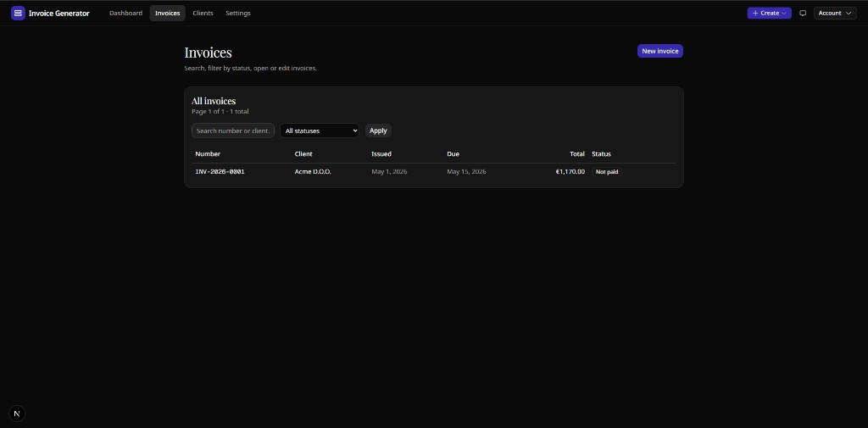Click the €1,170.00 total value
This screenshot has width=868, height=428.
tap(570, 172)
